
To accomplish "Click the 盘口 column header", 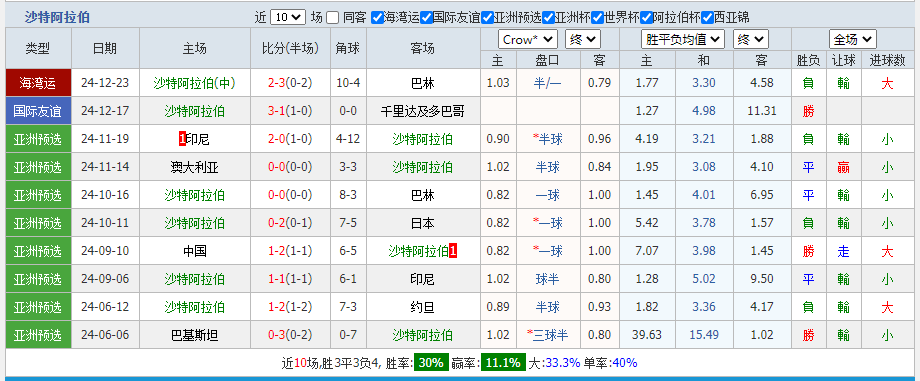I will tap(547, 60).
